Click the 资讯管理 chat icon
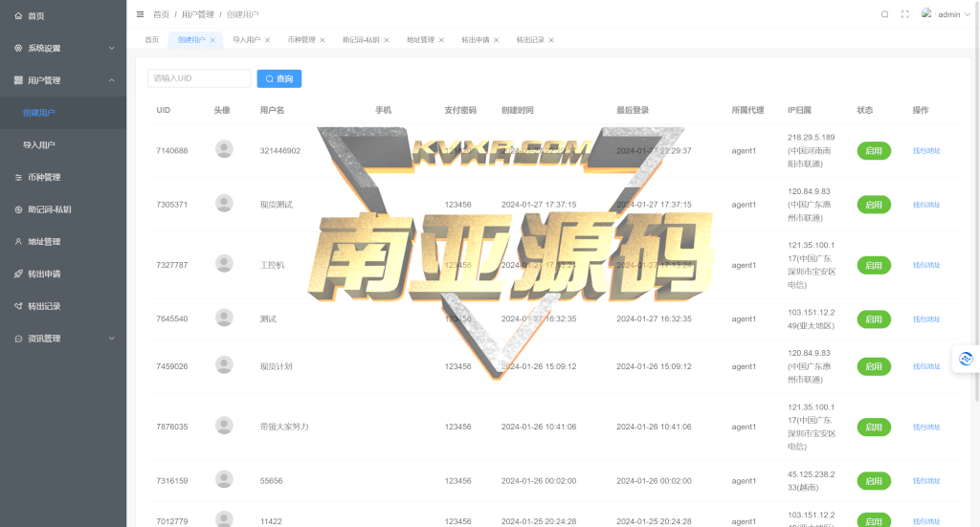This screenshot has height=527, width=980. point(18,339)
